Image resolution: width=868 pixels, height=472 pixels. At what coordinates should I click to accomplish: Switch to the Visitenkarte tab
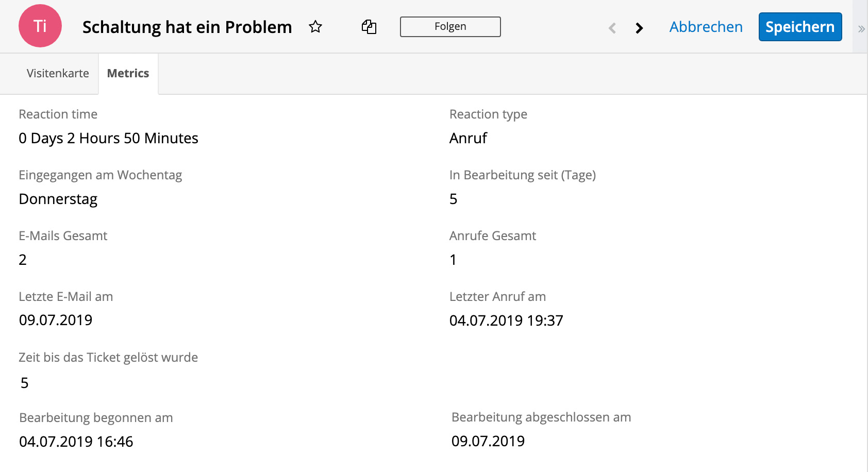(58, 73)
